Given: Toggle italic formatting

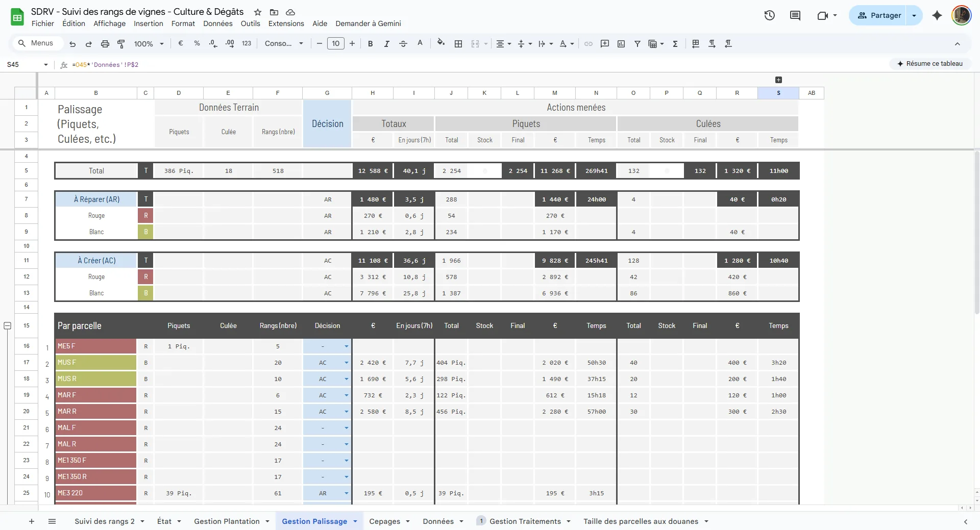Looking at the screenshot, I should tap(386, 44).
